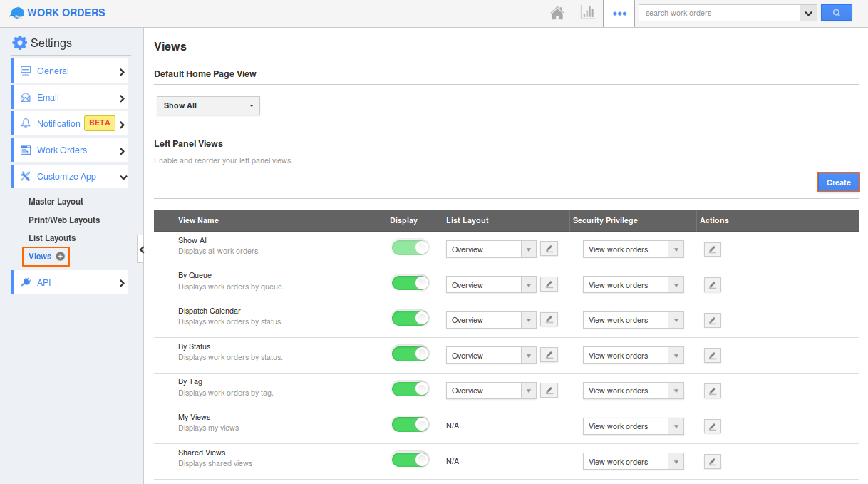Viewport: 868px width, 484px height.
Task: Turn off My Views display switch
Action: pyautogui.click(x=410, y=425)
